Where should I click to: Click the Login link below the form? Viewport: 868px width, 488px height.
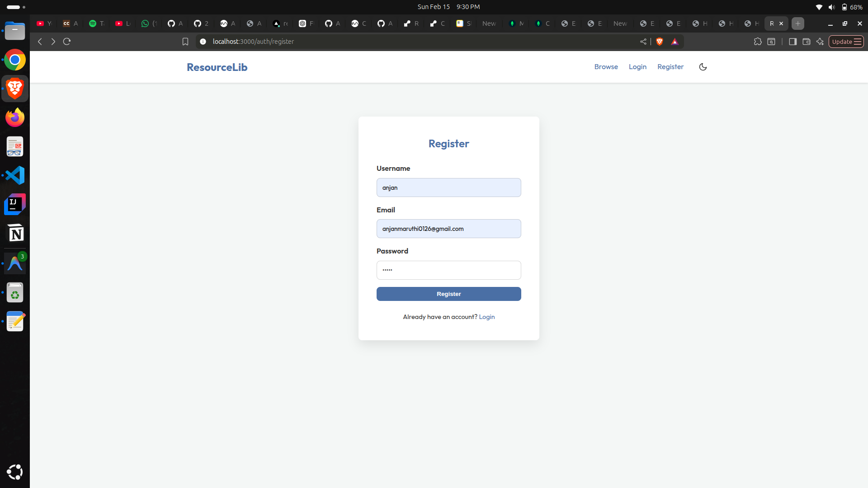(x=486, y=317)
